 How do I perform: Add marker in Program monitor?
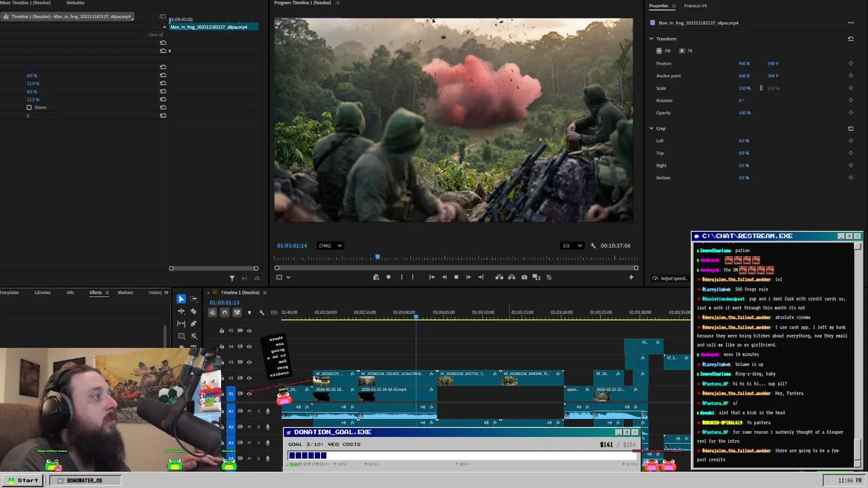[x=389, y=277]
